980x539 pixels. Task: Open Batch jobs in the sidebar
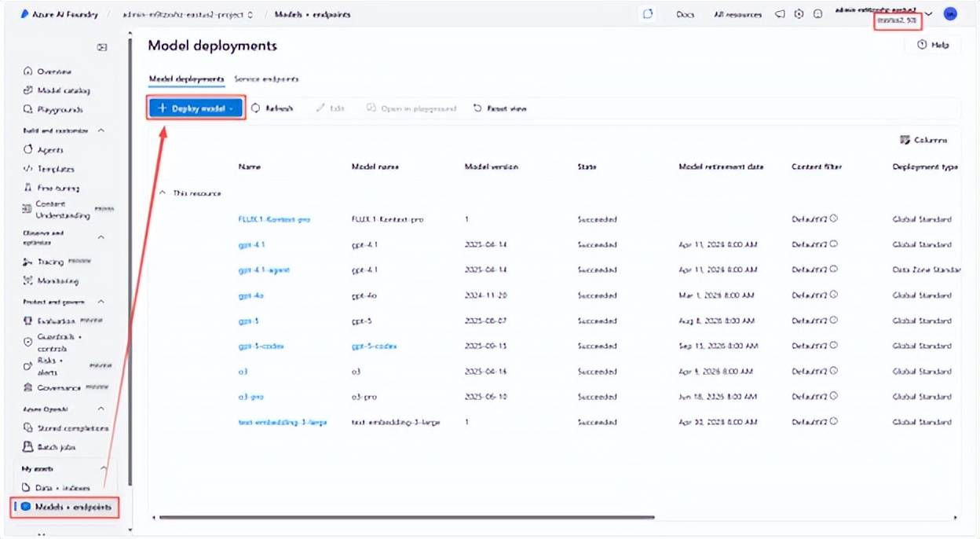[x=49, y=447]
